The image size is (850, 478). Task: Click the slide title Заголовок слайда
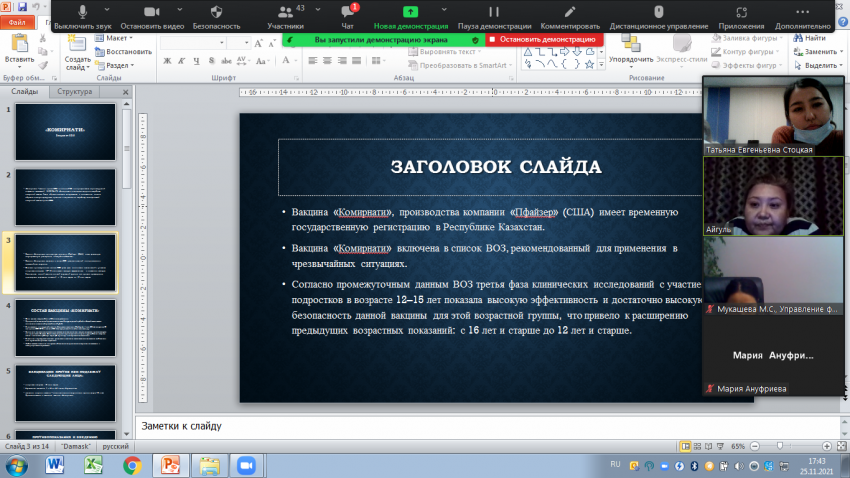(x=496, y=167)
